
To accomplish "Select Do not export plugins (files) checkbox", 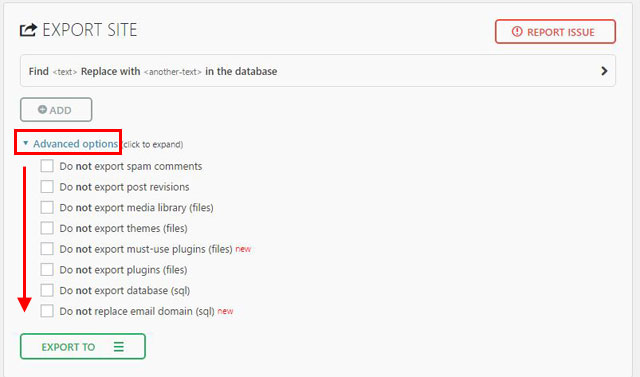I will [x=47, y=270].
